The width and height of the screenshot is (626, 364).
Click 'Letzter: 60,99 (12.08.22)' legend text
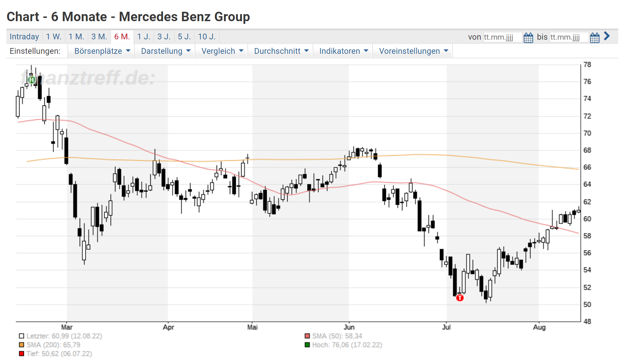[64, 336]
